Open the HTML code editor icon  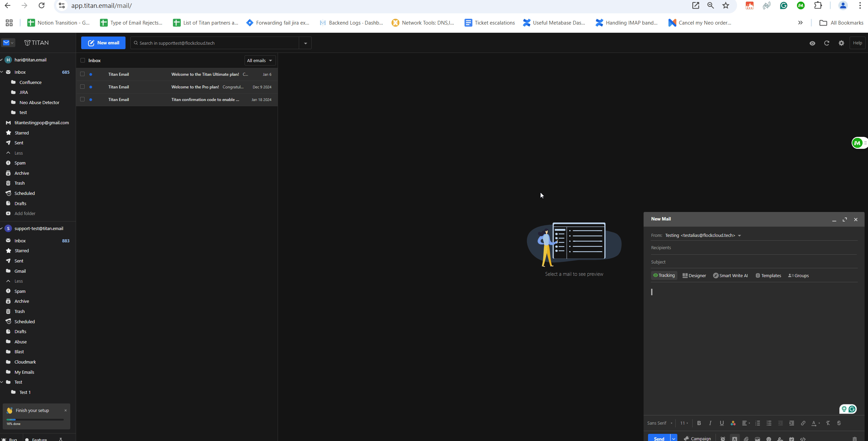tap(803, 439)
